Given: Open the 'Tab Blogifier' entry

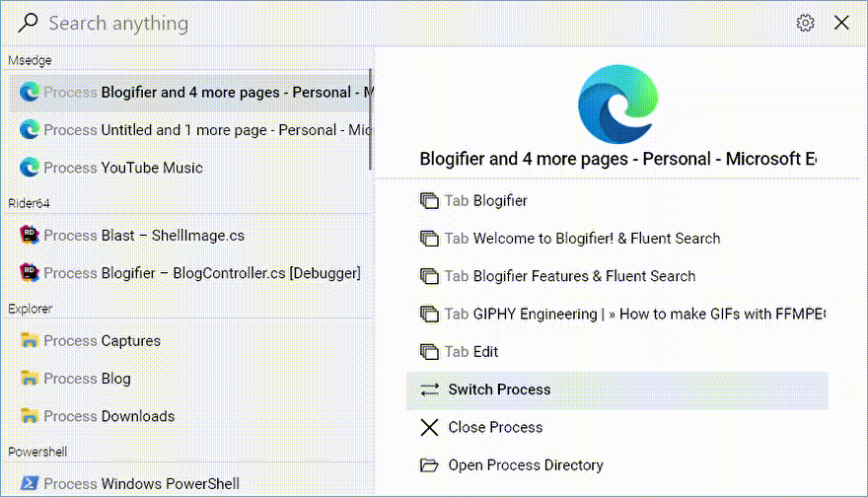Looking at the screenshot, I should [x=617, y=200].
